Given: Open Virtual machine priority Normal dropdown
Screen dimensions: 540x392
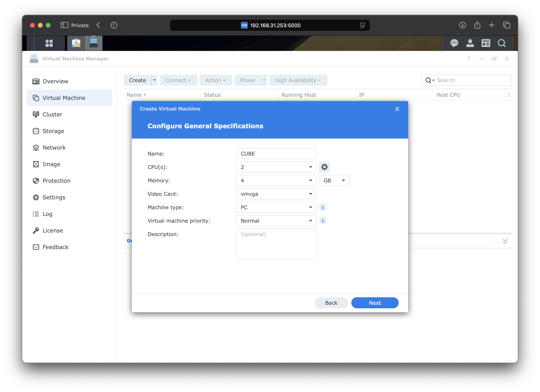Looking at the screenshot, I should [276, 221].
